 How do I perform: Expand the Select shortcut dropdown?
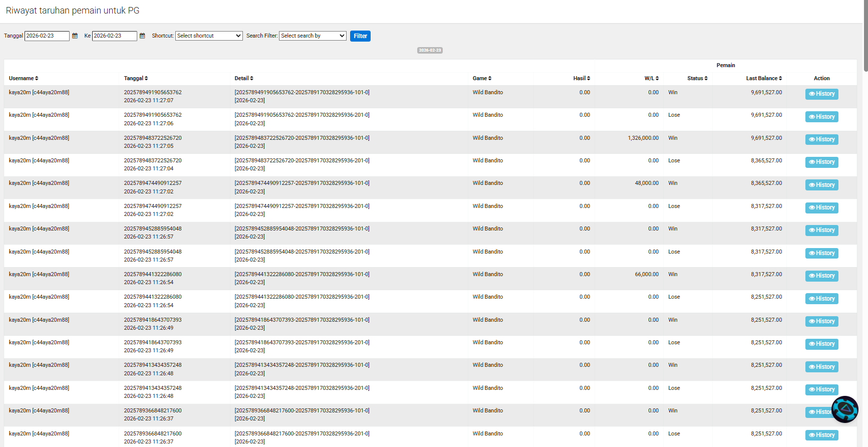tap(209, 36)
